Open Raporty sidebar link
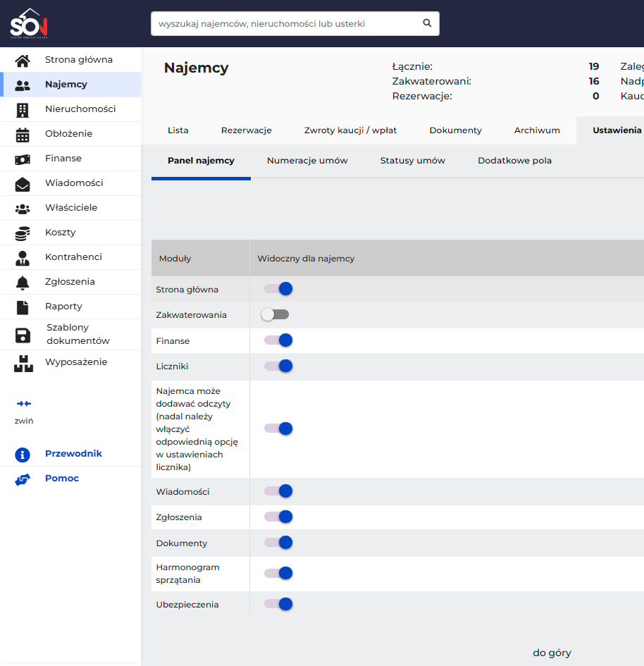Screen dimensions: 644x666 63,307
